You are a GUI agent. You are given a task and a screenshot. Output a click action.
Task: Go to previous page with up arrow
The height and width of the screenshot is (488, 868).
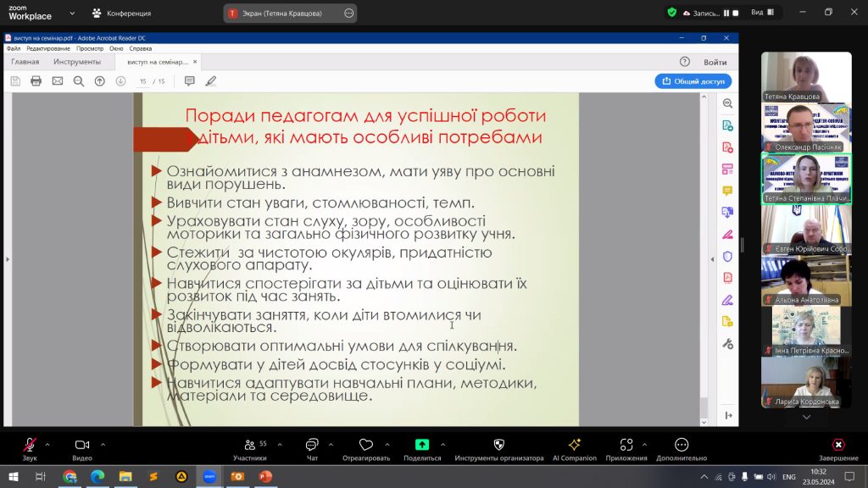coord(100,81)
